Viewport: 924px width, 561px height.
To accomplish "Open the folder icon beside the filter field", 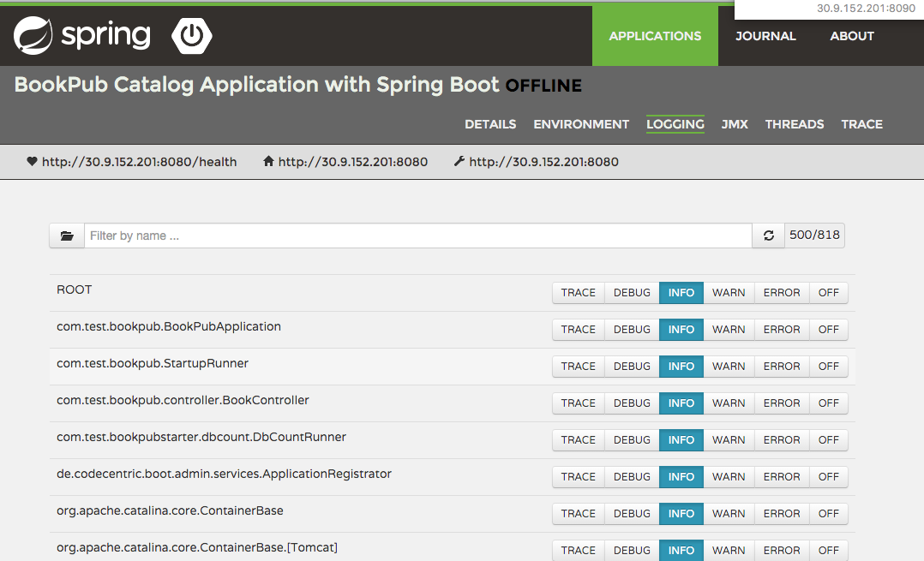I will 66,235.
